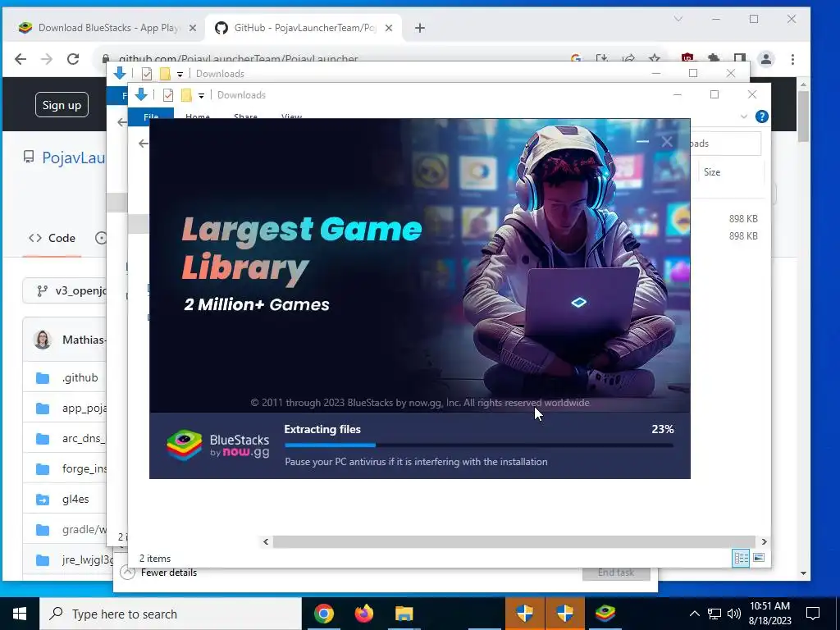Viewport: 840px width, 630px height.
Task: Expand the ribbon in the front Downloads window
Action: [x=743, y=116]
